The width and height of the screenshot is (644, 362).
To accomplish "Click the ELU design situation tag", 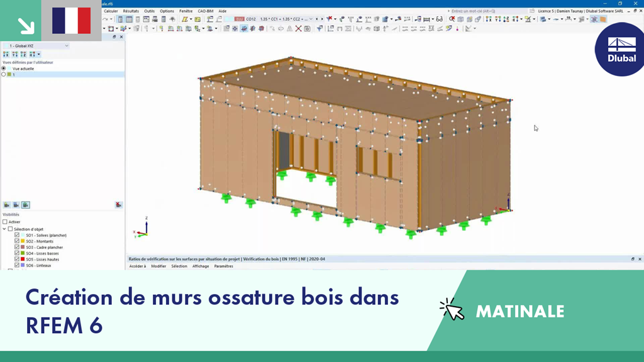I will (240, 19).
